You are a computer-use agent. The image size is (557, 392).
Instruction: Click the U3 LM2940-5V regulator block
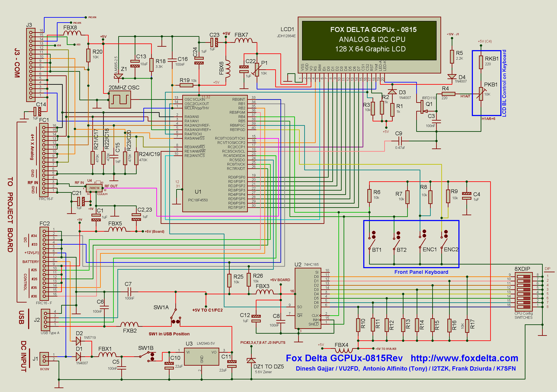click(202, 356)
